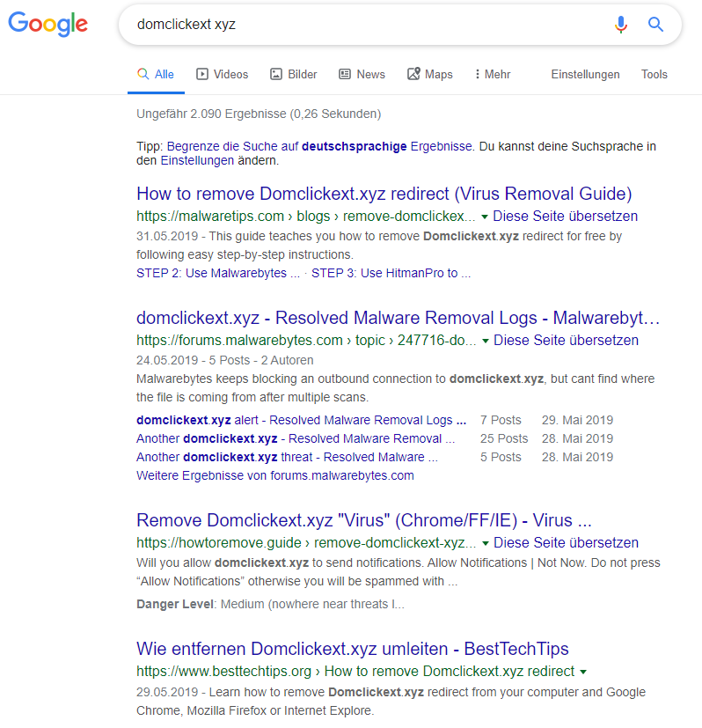Translate the howtoremove.guide result page

coord(566,543)
